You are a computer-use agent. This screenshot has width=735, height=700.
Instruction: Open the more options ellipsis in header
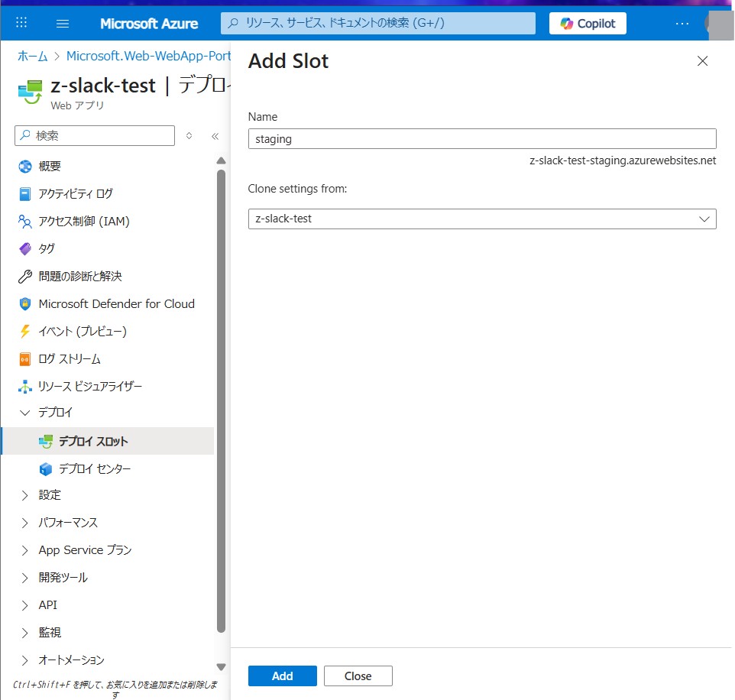[x=682, y=24]
